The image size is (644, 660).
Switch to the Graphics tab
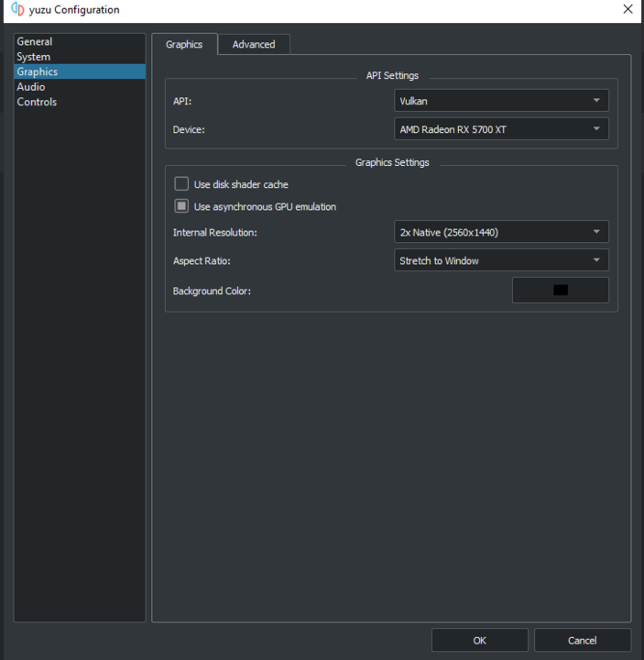[x=184, y=44]
